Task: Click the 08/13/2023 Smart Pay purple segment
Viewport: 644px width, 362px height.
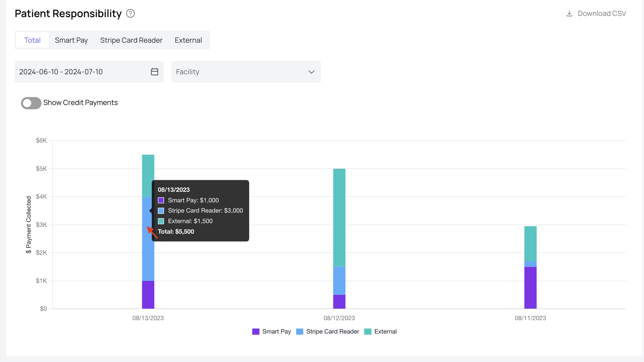Action: point(148,295)
